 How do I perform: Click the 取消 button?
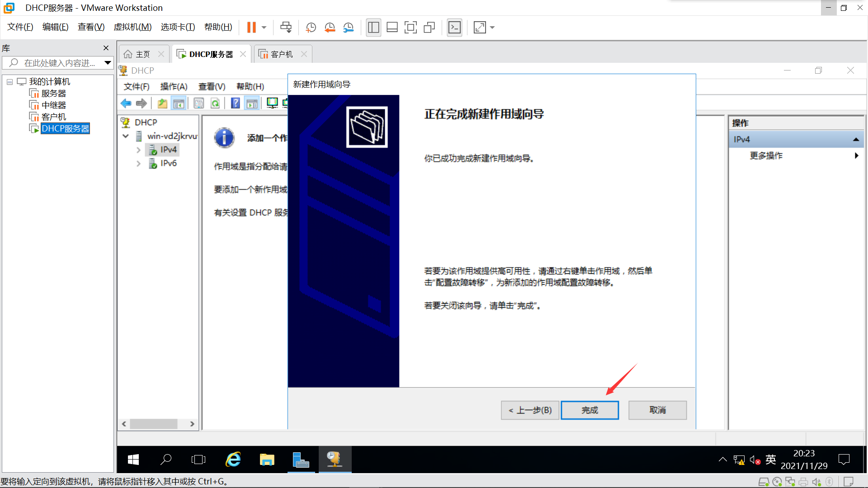point(657,410)
